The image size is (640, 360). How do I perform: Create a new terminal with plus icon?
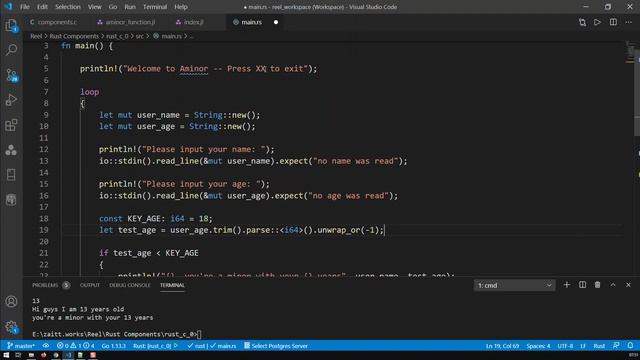coord(567,285)
